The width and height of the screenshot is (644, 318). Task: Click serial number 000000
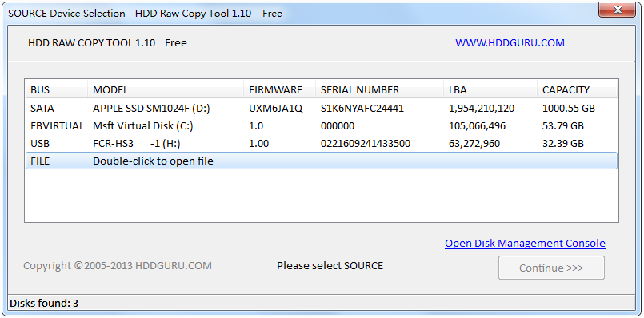[337, 126]
